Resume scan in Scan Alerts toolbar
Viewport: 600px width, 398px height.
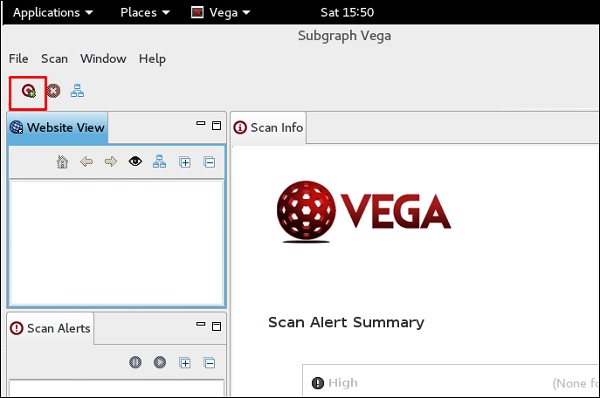(x=160, y=362)
